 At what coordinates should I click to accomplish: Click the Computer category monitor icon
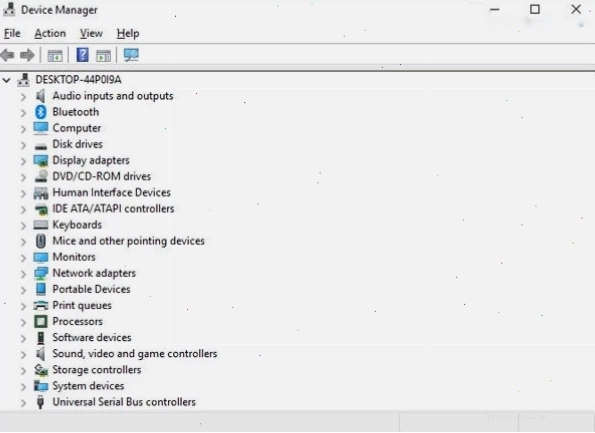(x=41, y=128)
